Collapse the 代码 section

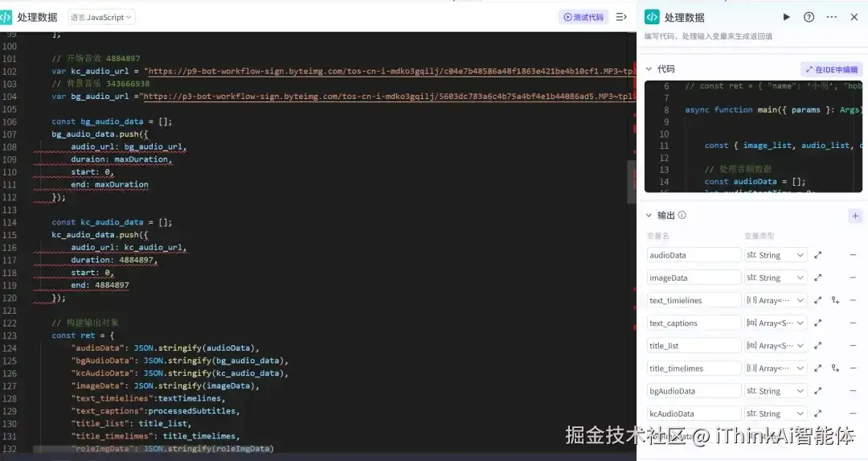coord(649,69)
